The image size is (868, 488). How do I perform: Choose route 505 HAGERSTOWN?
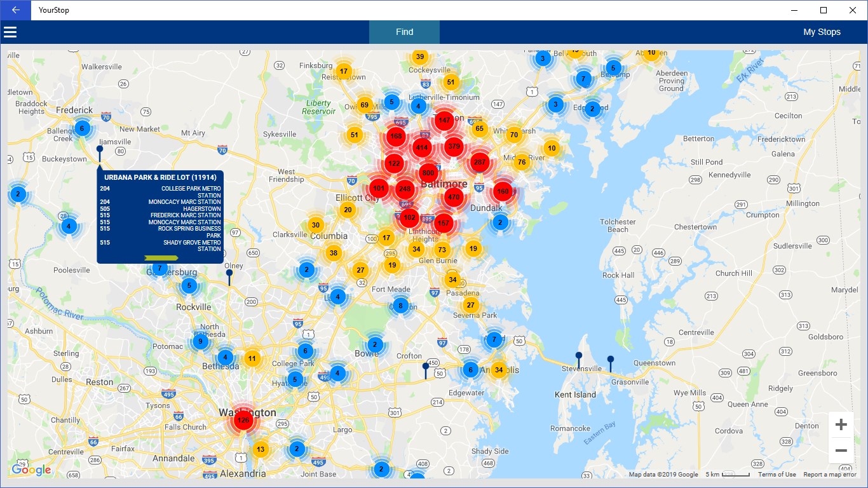pos(160,208)
